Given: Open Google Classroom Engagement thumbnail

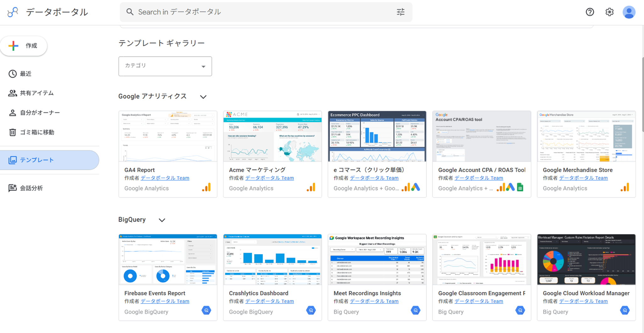Looking at the screenshot, I should click(482, 259).
